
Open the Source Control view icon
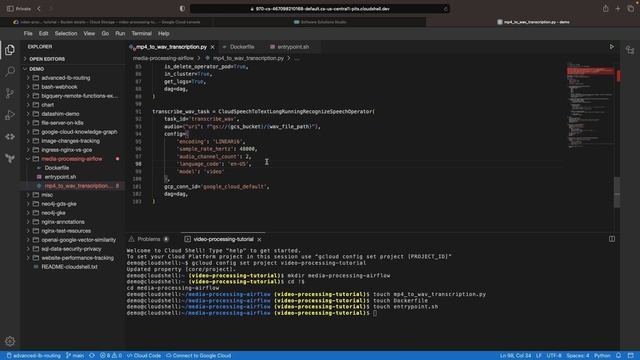(10, 93)
